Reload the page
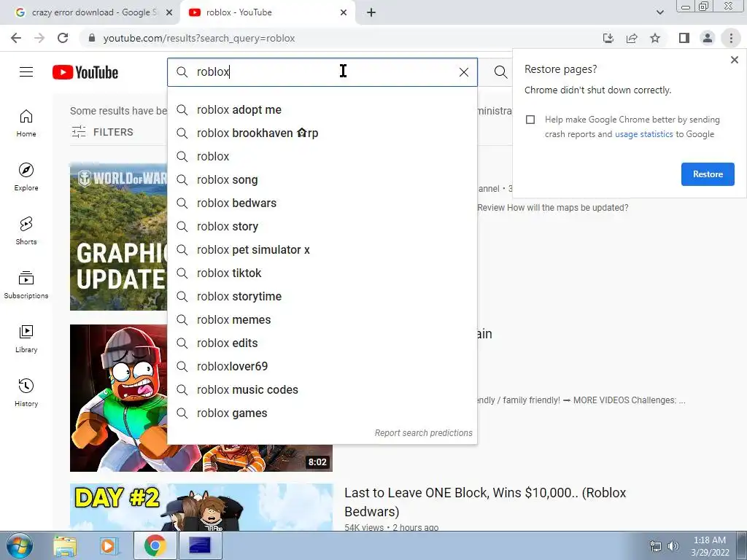Image resolution: width=747 pixels, height=560 pixels. (63, 38)
